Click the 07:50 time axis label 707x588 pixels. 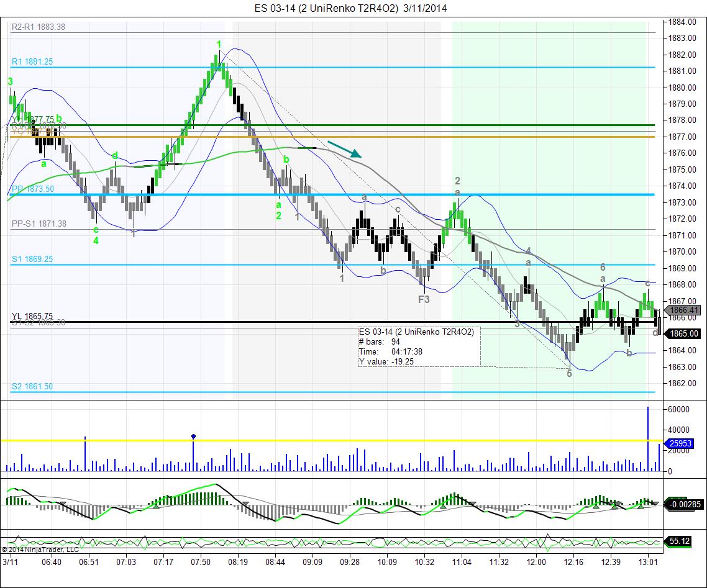(201, 562)
